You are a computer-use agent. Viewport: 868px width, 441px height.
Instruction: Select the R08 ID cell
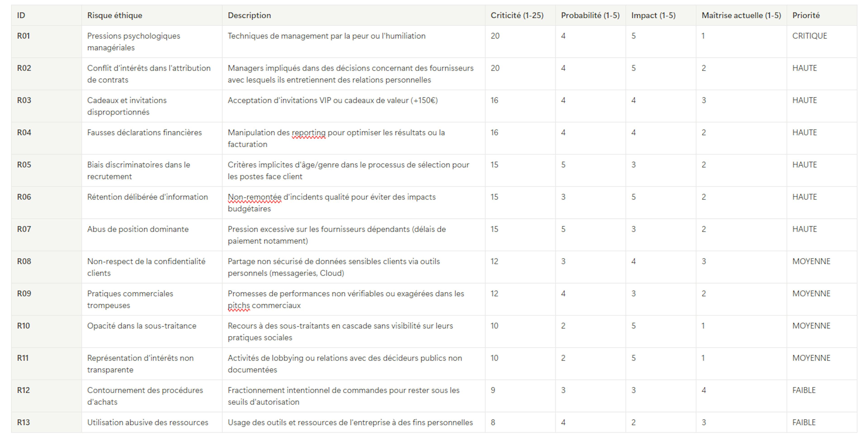tap(47, 267)
